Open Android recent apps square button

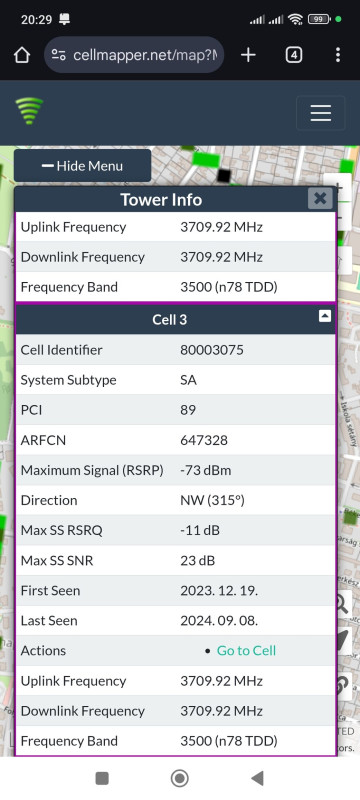[102, 778]
